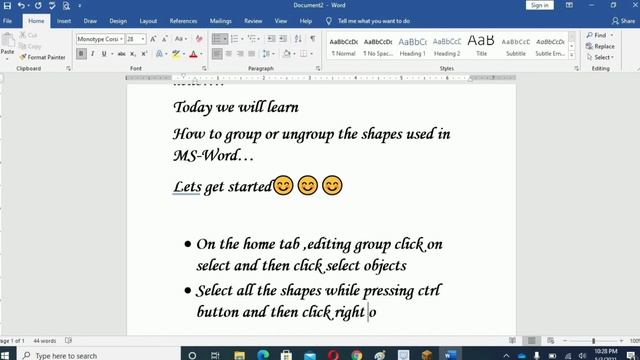Click the Share button
This screenshot has width=640, height=360.
(x=624, y=21)
